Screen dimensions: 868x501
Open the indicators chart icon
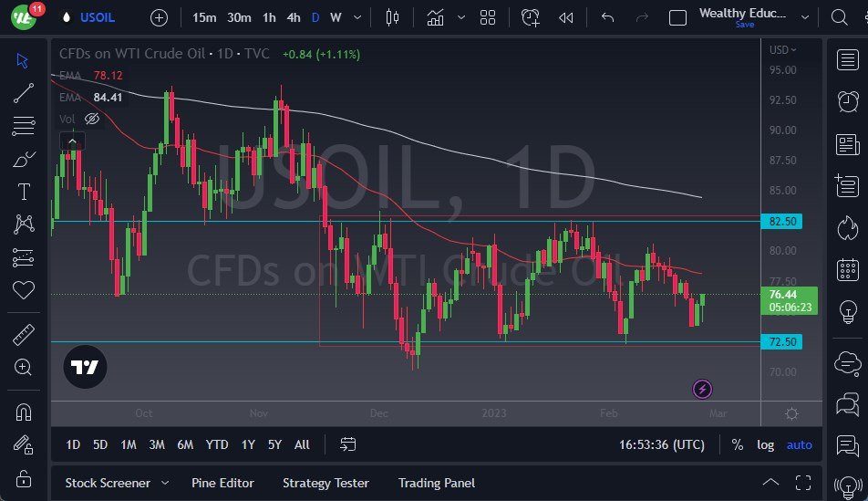point(436,17)
